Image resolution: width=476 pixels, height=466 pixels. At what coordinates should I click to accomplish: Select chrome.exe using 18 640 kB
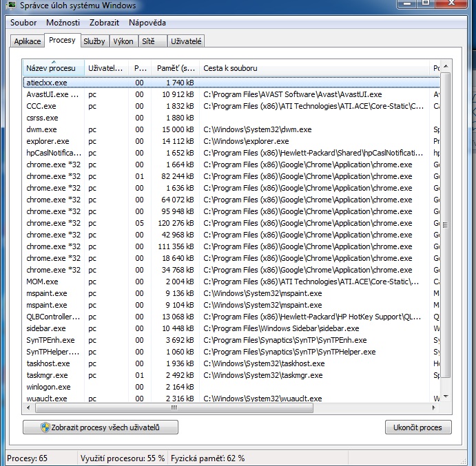[231, 258]
